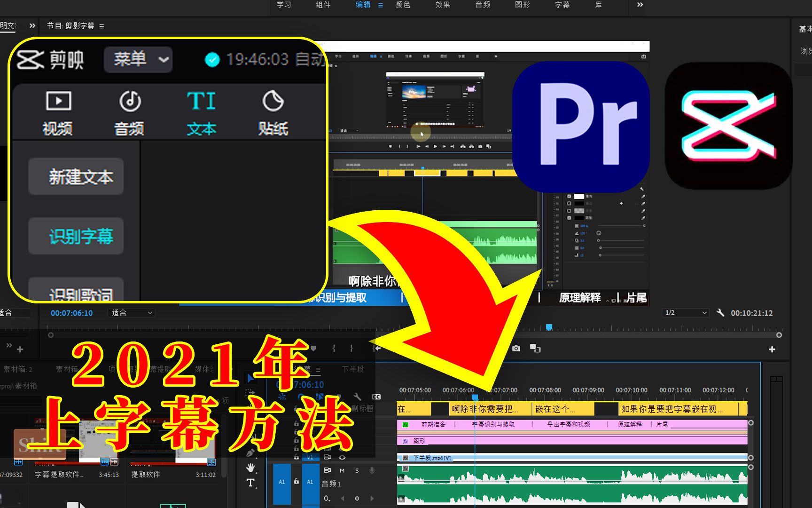Open timeline display settings wrench
Image resolution: width=812 pixels, height=508 pixels.
357,397
